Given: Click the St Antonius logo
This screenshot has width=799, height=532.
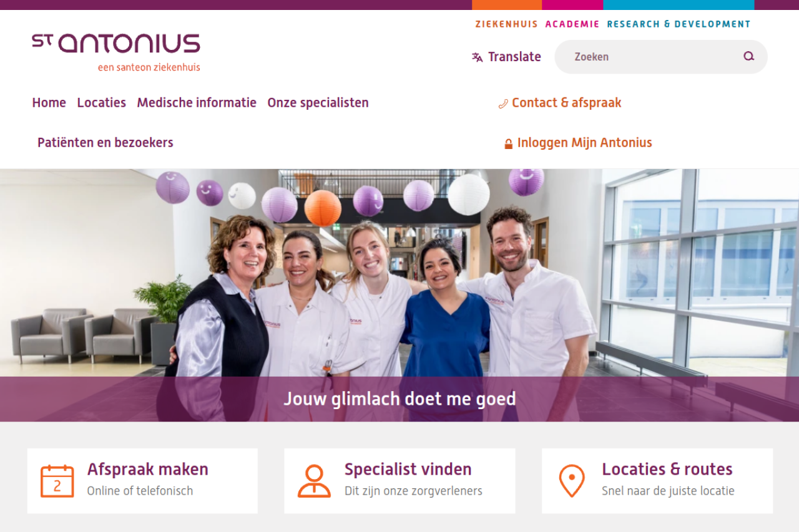Looking at the screenshot, I should coord(116,53).
